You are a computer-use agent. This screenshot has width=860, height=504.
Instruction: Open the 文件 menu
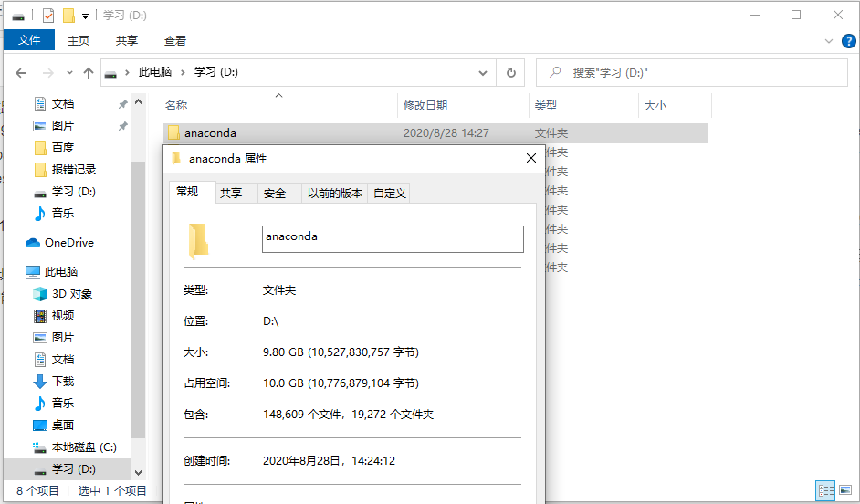[x=29, y=40]
